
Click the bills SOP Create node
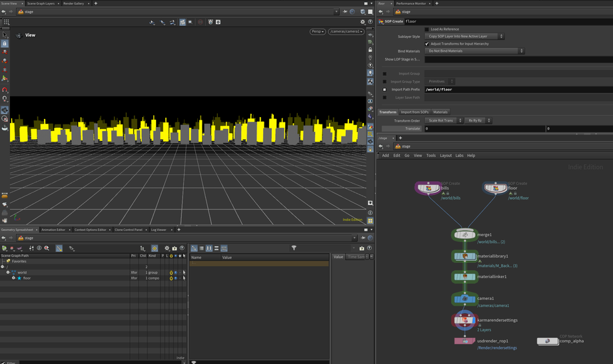[428, 188]
